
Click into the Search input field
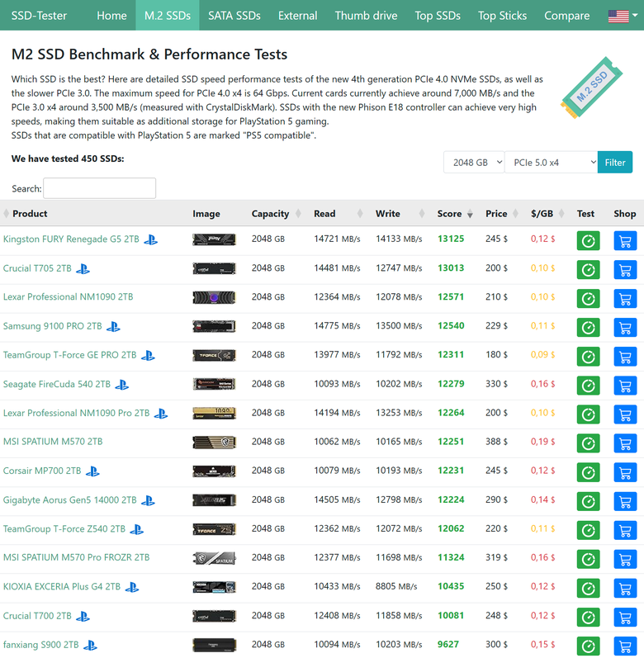click(x=99, y=188)
